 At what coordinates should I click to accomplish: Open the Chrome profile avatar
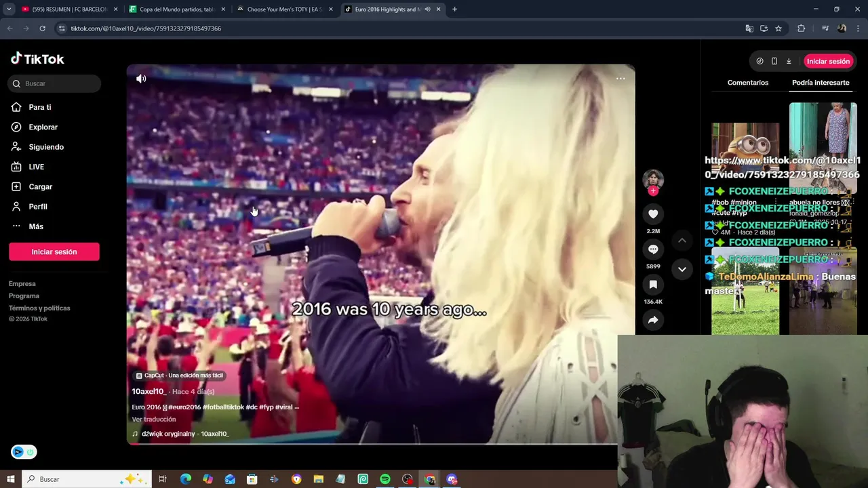click(x=842, y=28)
